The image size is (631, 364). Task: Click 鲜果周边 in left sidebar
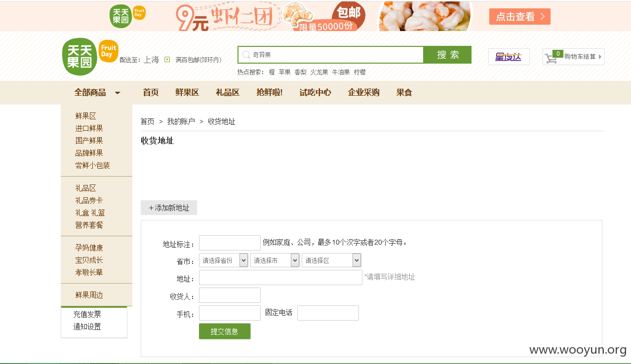[89, 295]
